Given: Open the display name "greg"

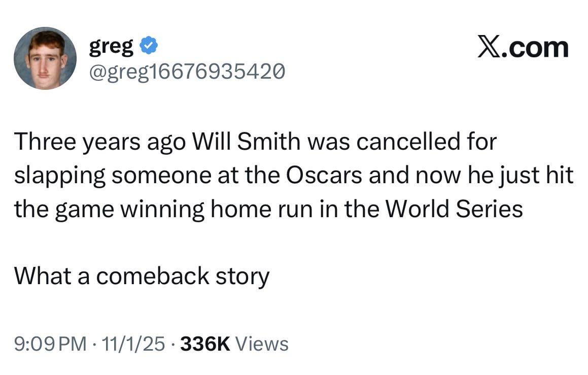Looking at the screenshot, I should coord(112,47).
